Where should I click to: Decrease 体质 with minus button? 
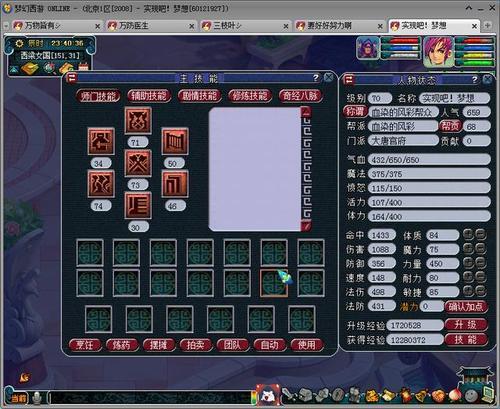point(480,235)
